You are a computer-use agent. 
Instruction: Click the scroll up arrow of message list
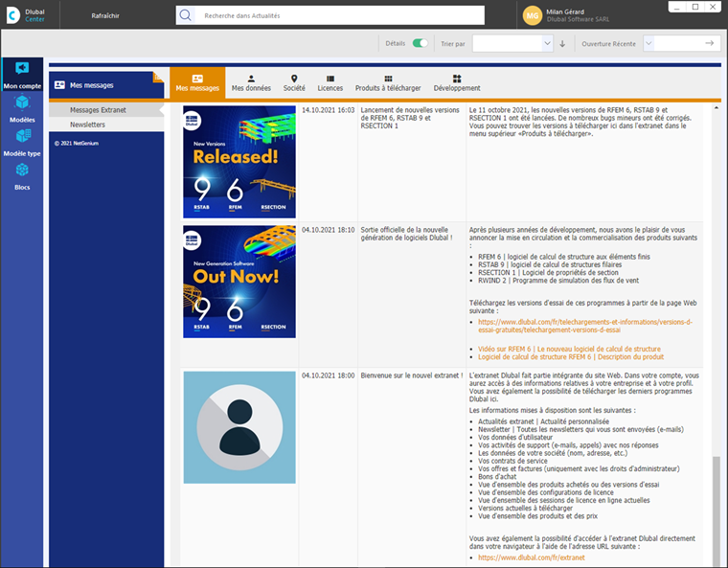click(x=716, y=108)
